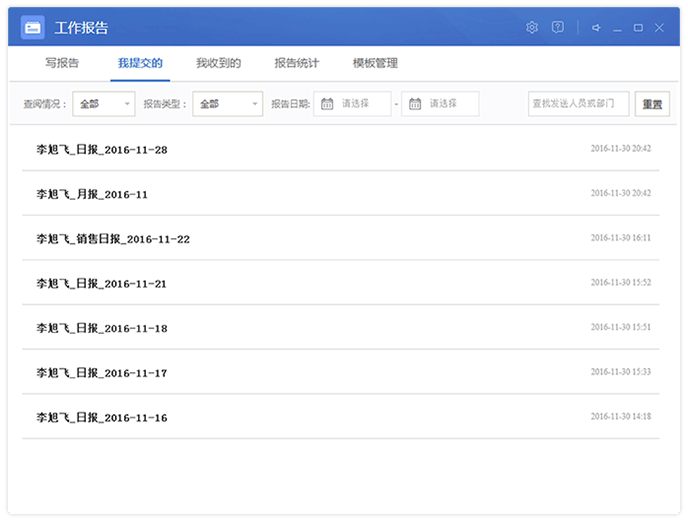The width and height of the screenshot is (688, 522).
Task: Click the timestamp 2016-11-30 15:52
Action: click(620, 282)
